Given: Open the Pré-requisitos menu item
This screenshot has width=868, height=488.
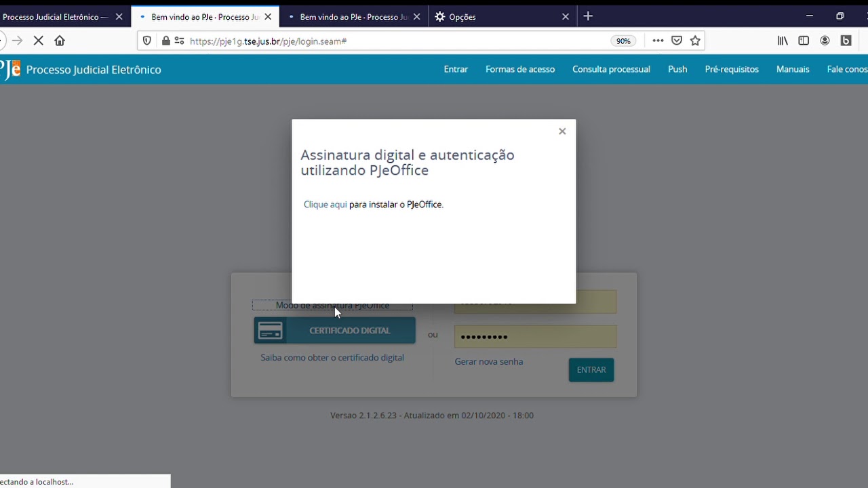Looking at the screenshot, I should (x=732, y=69).
